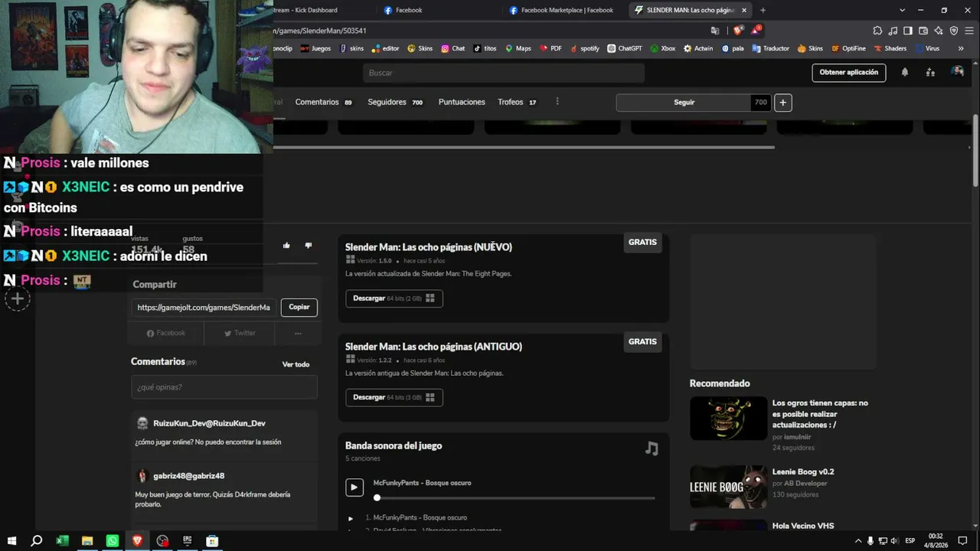Click the media control music note icon
This screenshot has width=980, height=551.
[893, 31]
